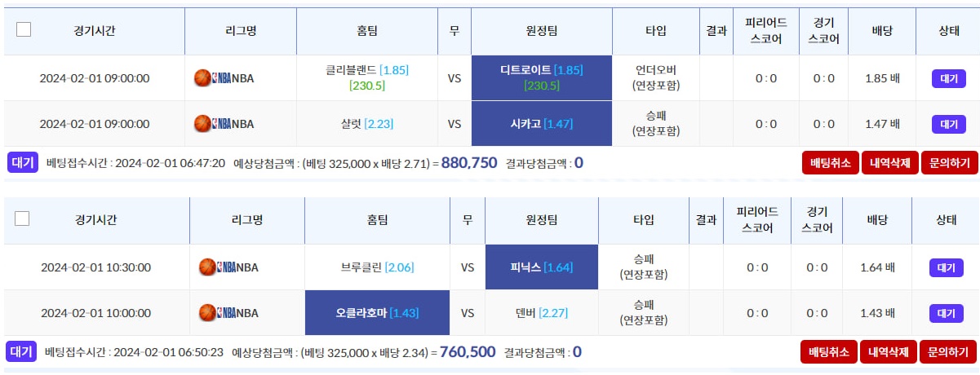Click NBA basketball icon in Charlotte–Chicago row
Screen dimensions: 980x375
tap(202, 124)
